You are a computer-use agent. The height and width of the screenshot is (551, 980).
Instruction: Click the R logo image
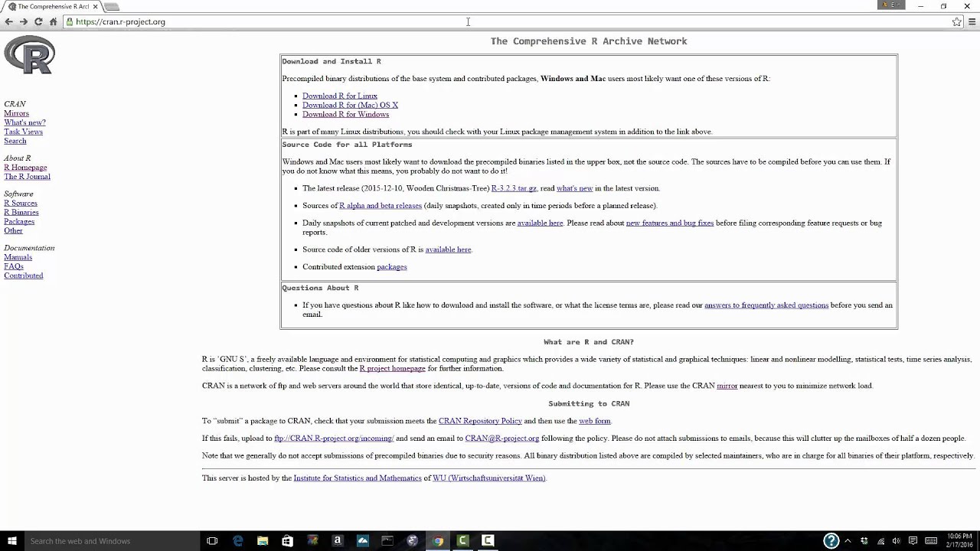29,55
